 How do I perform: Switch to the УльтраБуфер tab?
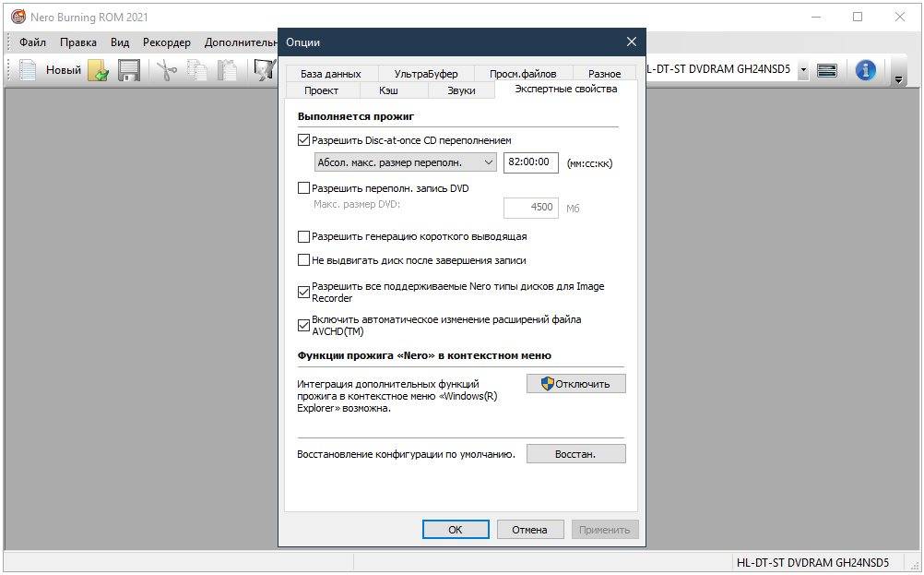(x=425, y=74)
